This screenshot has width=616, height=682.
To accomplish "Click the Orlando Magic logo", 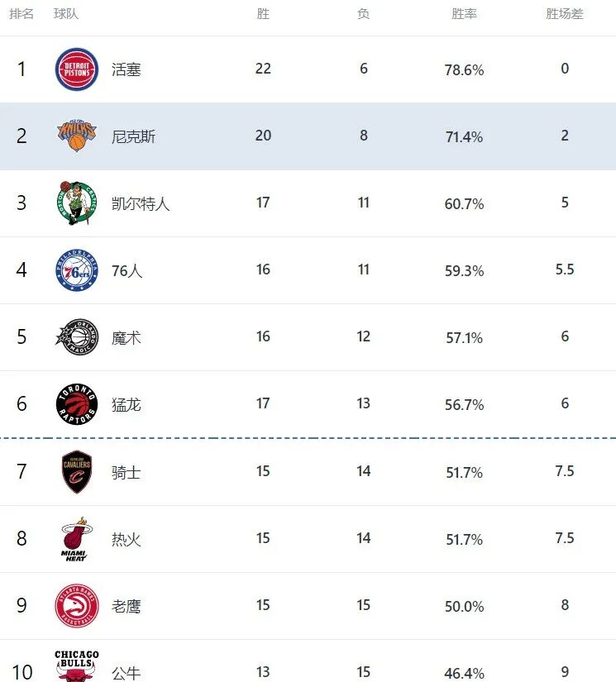I will click(x=77, y=337).
